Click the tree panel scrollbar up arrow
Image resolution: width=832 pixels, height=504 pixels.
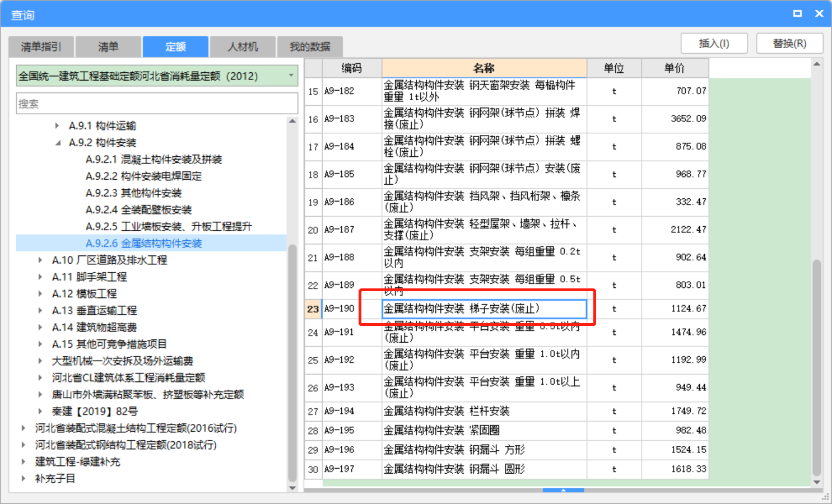point(292,121)
